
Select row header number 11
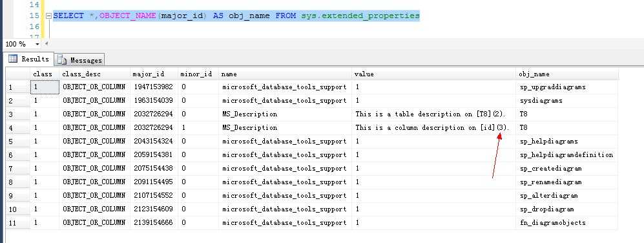[17, 223]
